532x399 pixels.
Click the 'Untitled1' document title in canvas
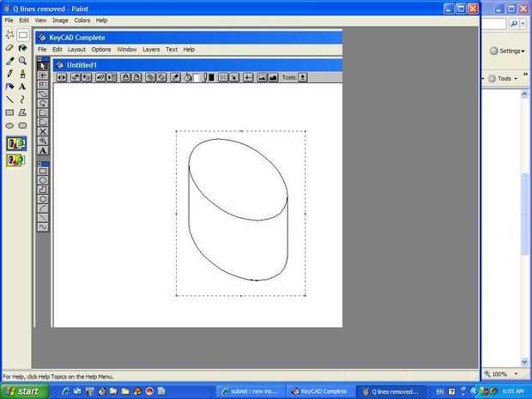82,65
